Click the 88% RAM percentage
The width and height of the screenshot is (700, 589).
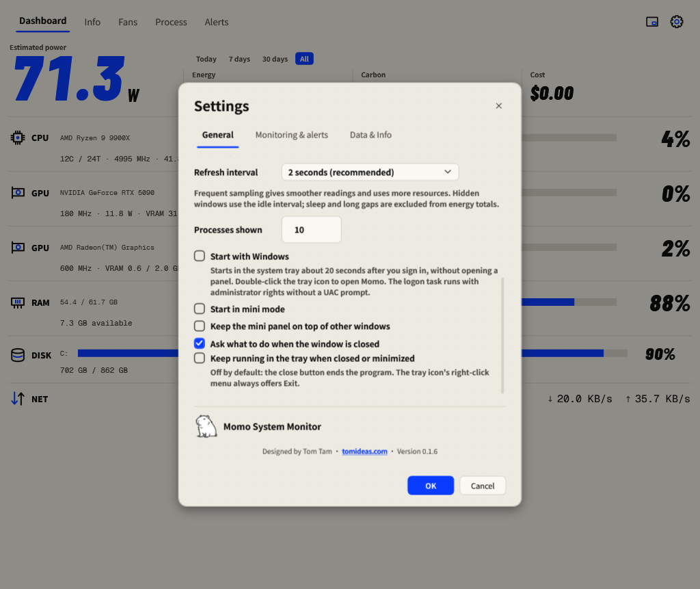670,303
